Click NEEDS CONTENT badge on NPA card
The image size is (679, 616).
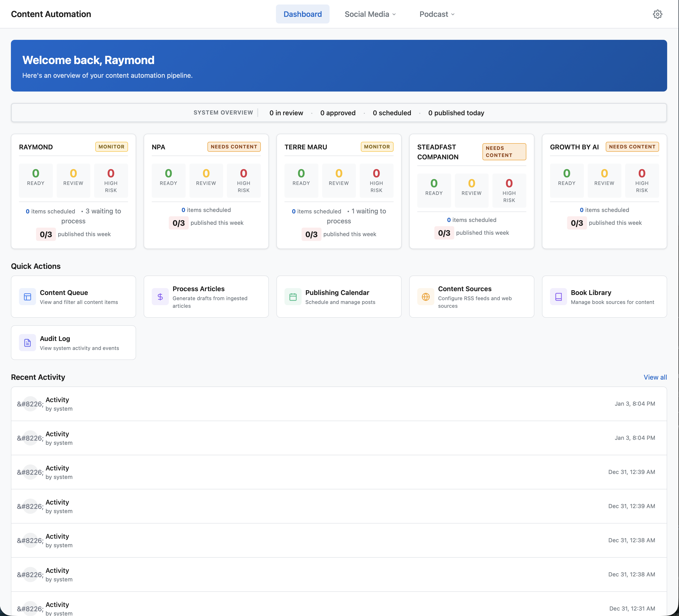coord(234,147)
